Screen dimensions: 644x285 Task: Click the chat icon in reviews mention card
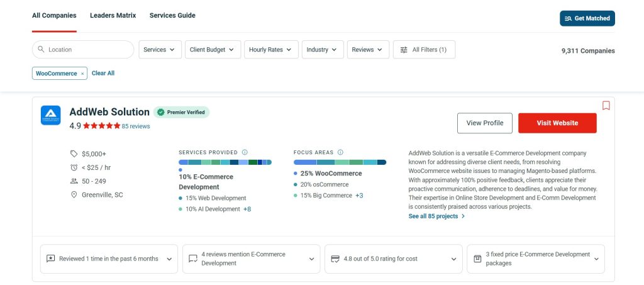[x=193, y=259]
